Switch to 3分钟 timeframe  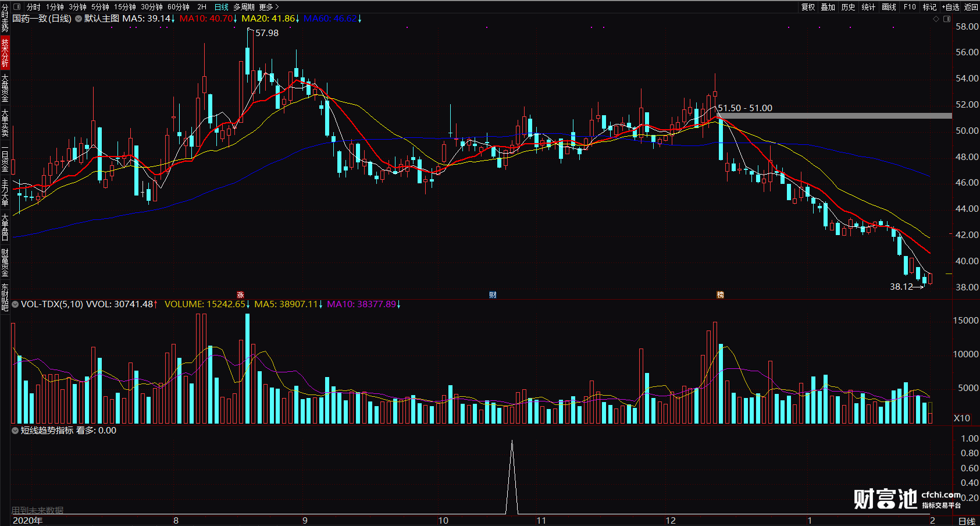(77, 7)
